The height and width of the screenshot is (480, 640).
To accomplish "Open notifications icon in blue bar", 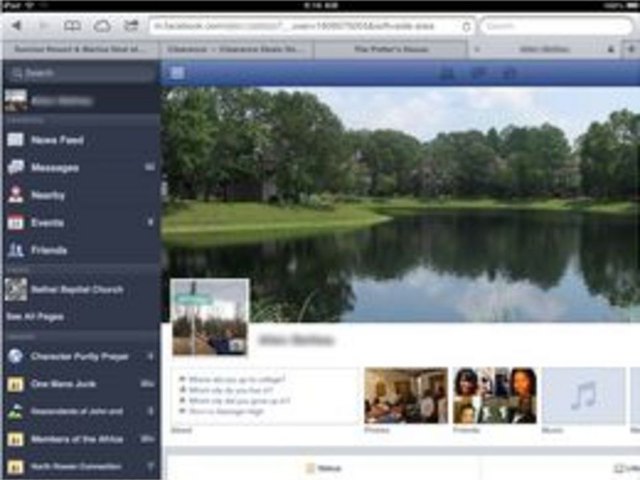I will pyautogui.click(x=509, y=73).
